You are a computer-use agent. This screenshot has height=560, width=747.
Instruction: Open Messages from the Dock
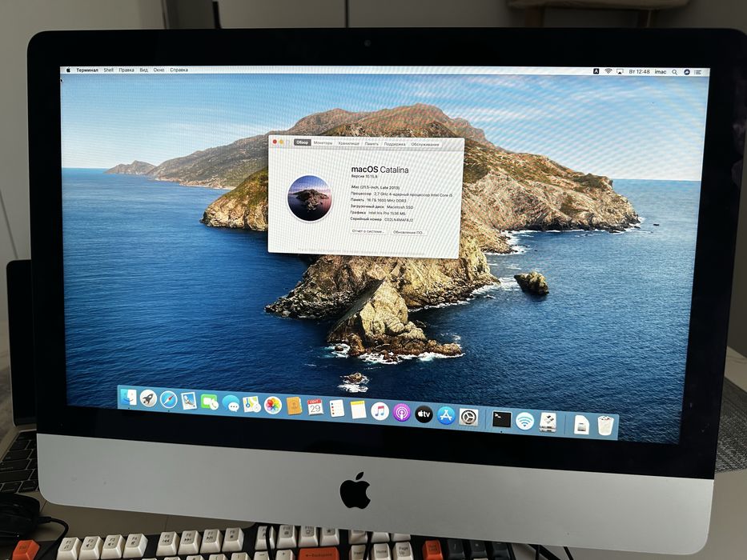click(231, 404)
